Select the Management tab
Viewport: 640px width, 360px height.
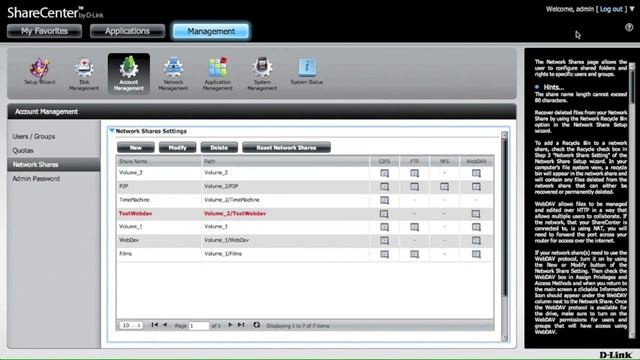tap(211, 31)
